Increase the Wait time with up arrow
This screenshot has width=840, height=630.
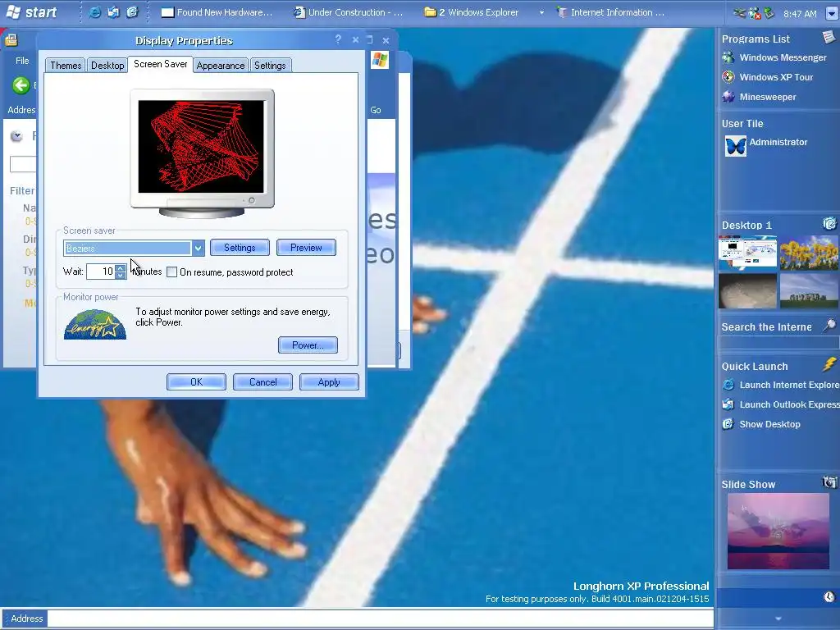[121, 268]
